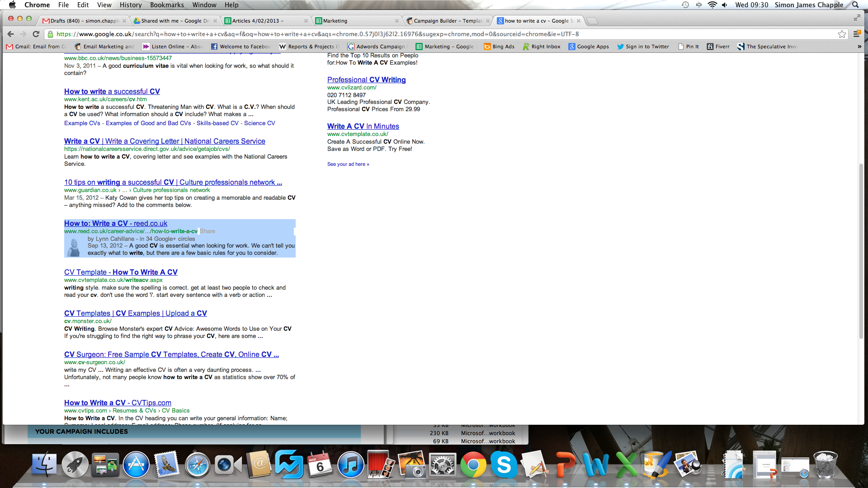Screen dimensions: 868x488
Task: Click the URL address bar
Action: tap(443, 34)
